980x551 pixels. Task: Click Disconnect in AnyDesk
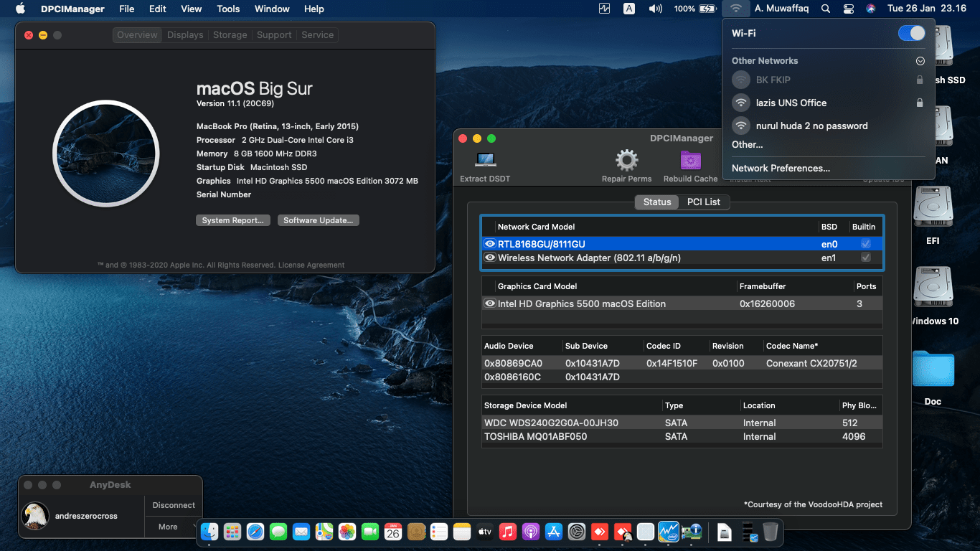[174, 505]
